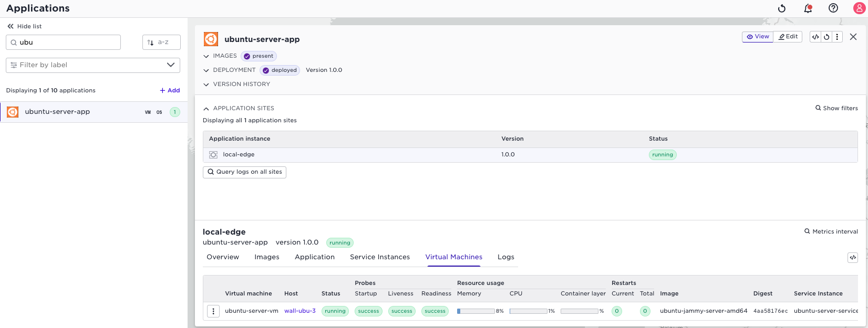The height and width of the screenshot is (328, 868).
Task: Click the CPU usage bar at 1%
Action: click(529, 311)
